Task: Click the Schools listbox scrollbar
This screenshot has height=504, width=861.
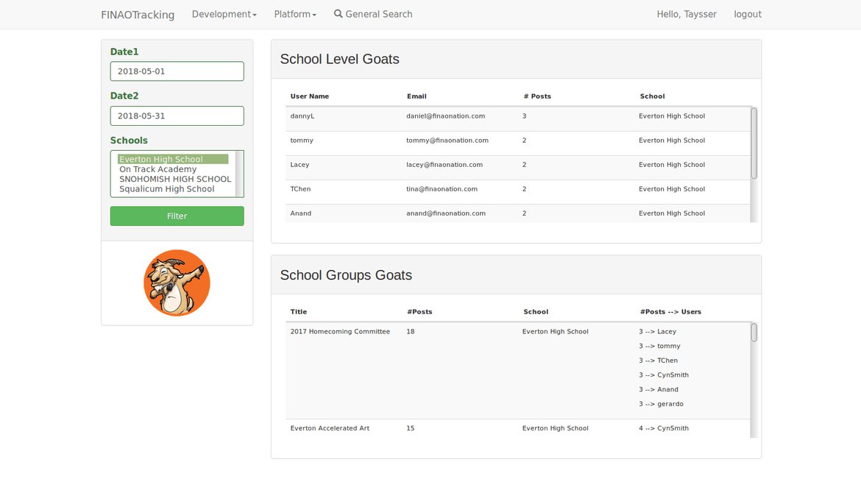Action: point(239,174)
